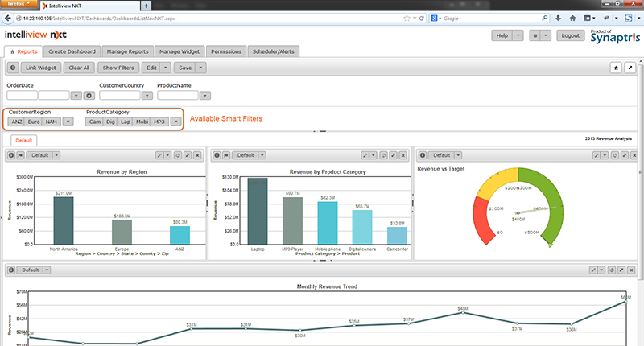This screenshot has width=644, height=346.
Task: Click the Laptop bar in product chart
Action: pos(258,211)
